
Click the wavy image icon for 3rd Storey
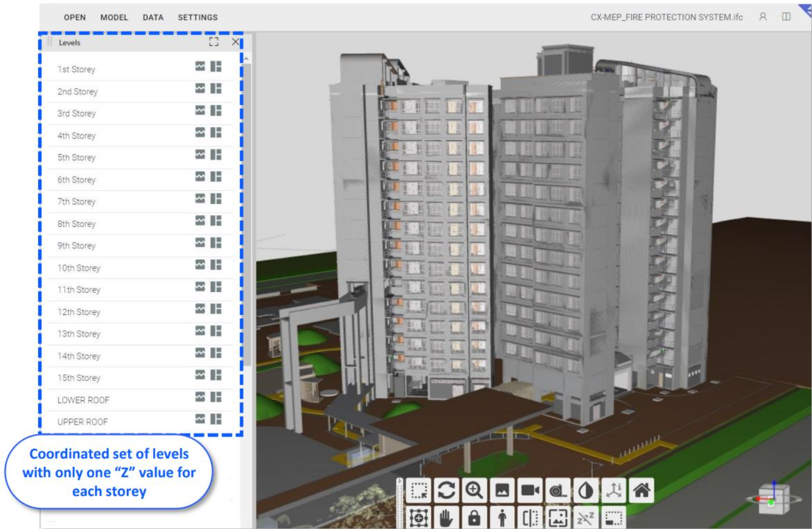tap(200, 110)
